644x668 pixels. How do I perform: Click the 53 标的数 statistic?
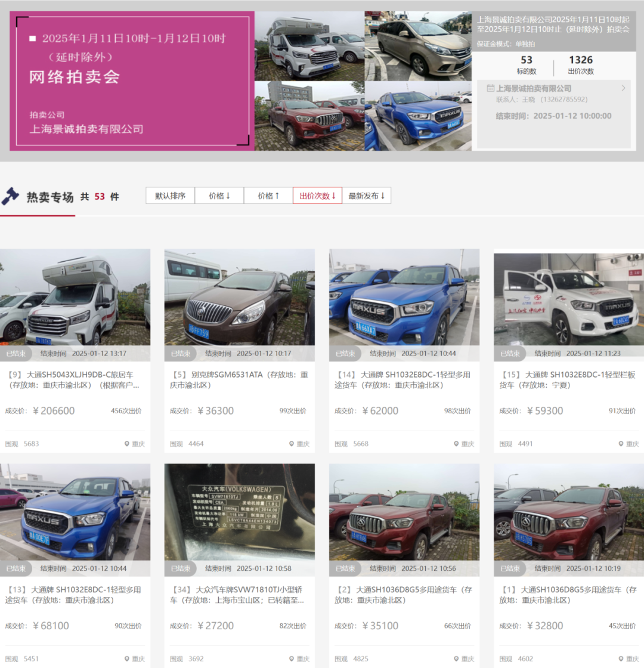coord(527,65)
